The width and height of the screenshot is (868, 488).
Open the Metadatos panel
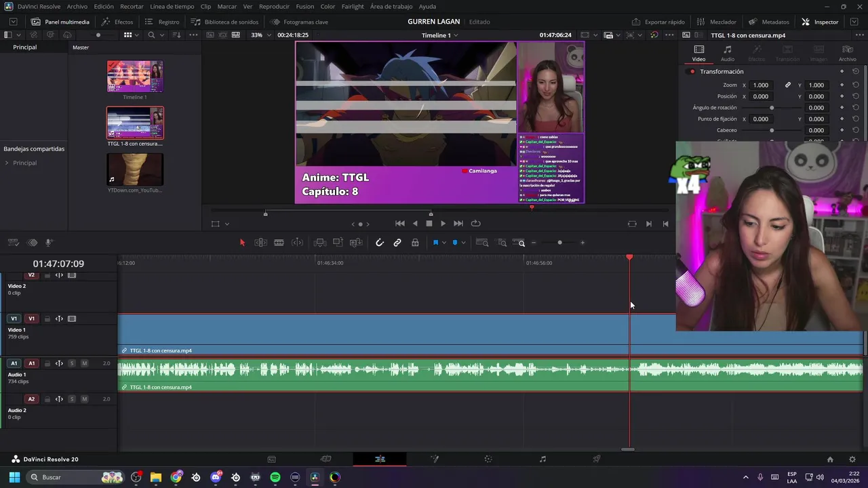(769, 22)
